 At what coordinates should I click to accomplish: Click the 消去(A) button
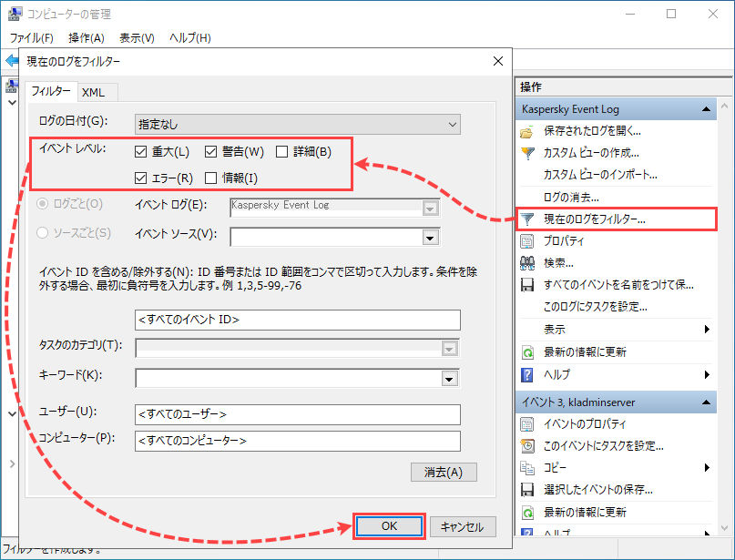[444, 472]
